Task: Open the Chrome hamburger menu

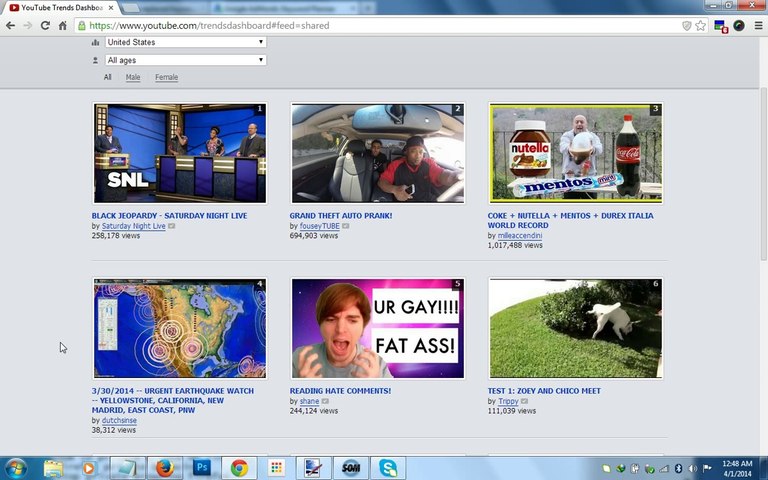Action: [x=758, y=25]
